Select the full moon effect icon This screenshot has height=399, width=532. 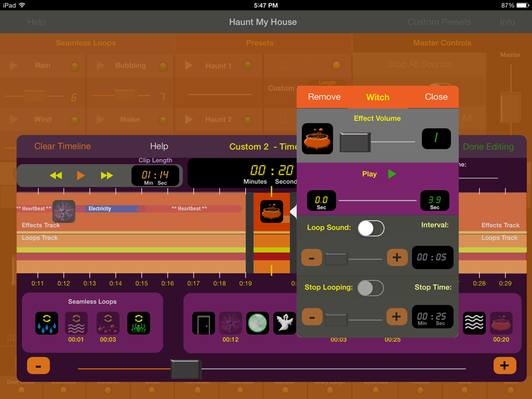click(x=257, y=323)
